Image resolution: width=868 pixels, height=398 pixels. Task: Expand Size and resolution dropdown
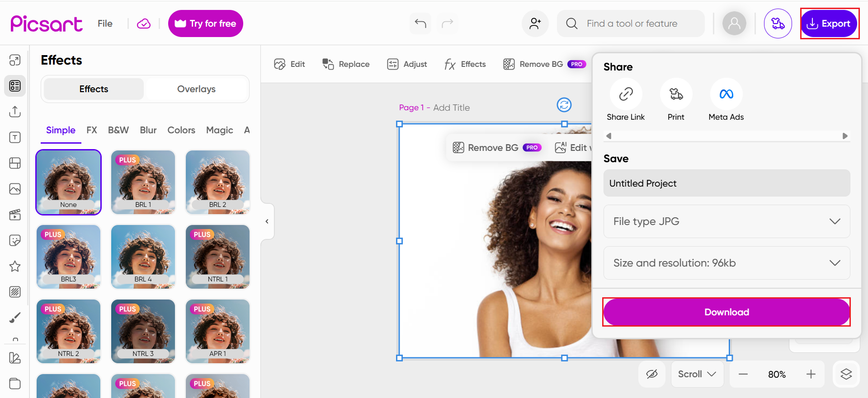click(726, 263)
